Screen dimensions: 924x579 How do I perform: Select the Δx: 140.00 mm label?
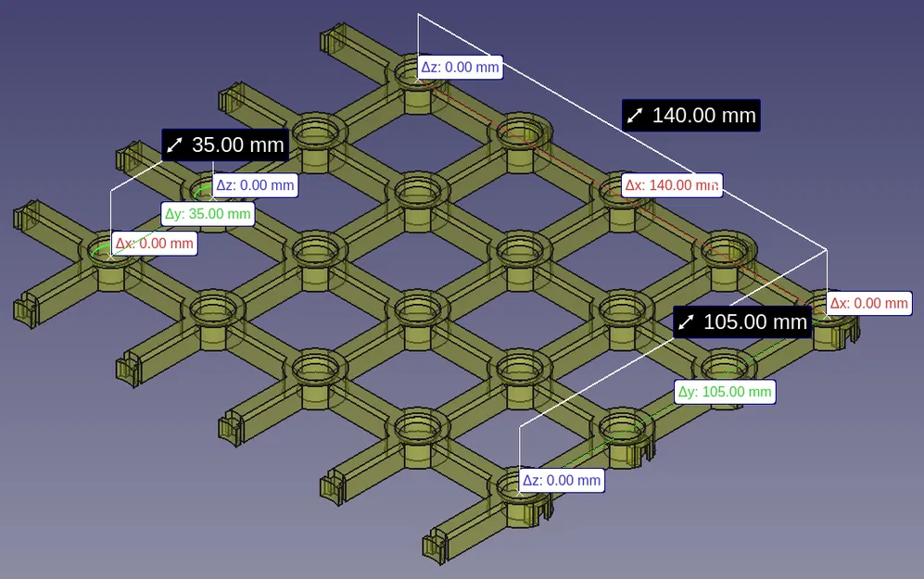[672, 185]
